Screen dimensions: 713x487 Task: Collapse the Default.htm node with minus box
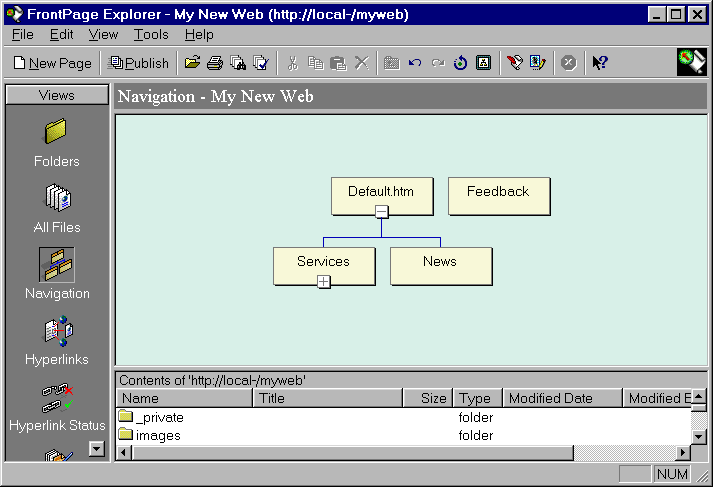pos(382,211)
